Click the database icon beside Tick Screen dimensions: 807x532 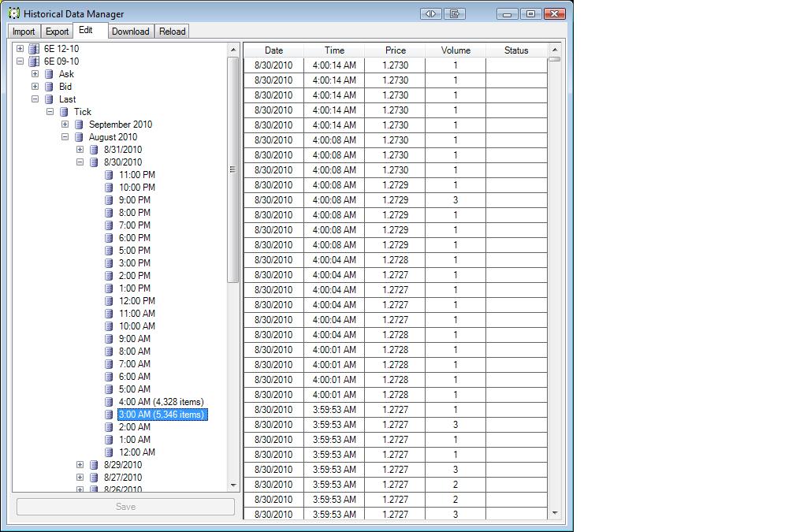[65, 112]
